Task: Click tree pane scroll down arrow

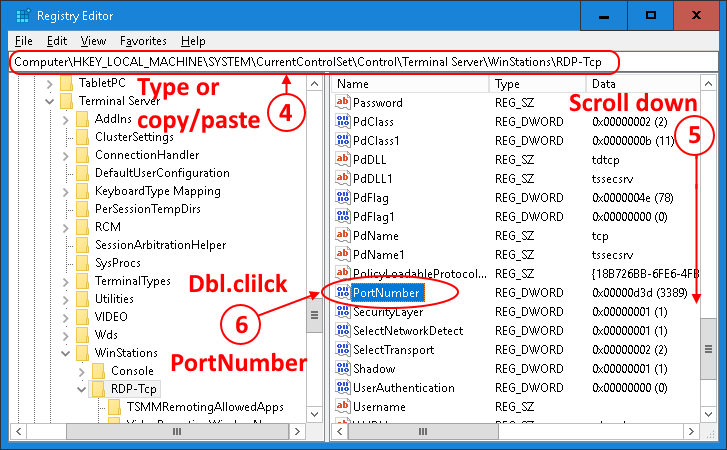Action: point(314,414)
